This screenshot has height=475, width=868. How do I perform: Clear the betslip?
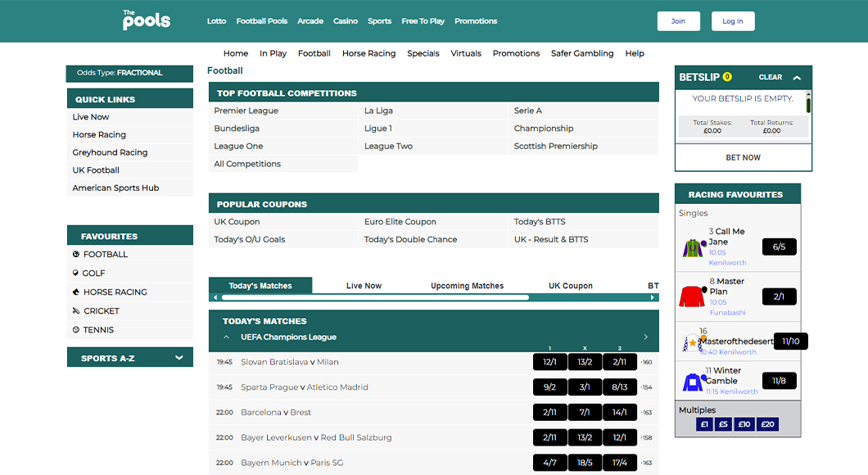coord(770,77)
